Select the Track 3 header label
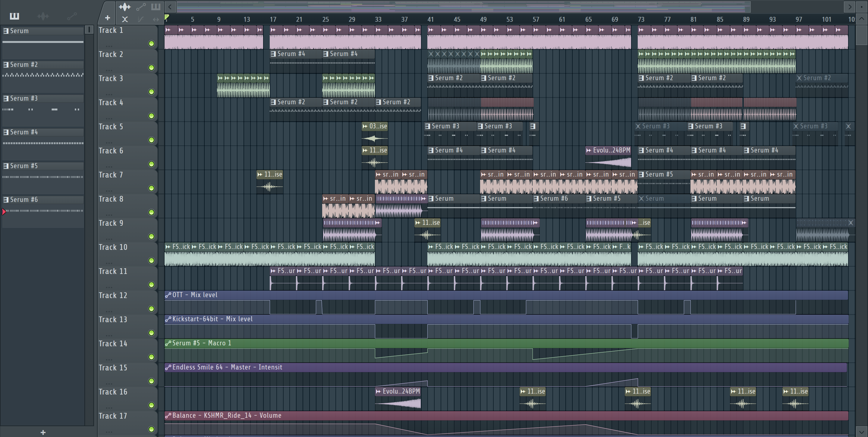The height and width of the screenshot is (437, 868). 111,78
